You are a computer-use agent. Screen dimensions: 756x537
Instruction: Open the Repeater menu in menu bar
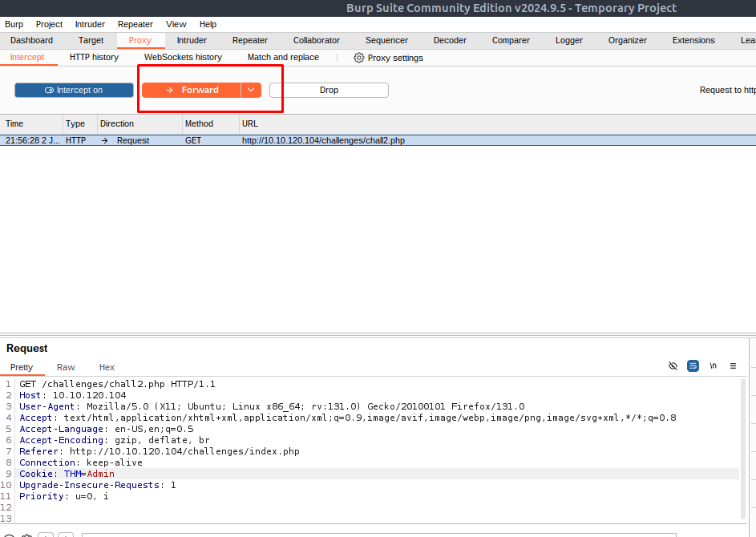(135, 24)
